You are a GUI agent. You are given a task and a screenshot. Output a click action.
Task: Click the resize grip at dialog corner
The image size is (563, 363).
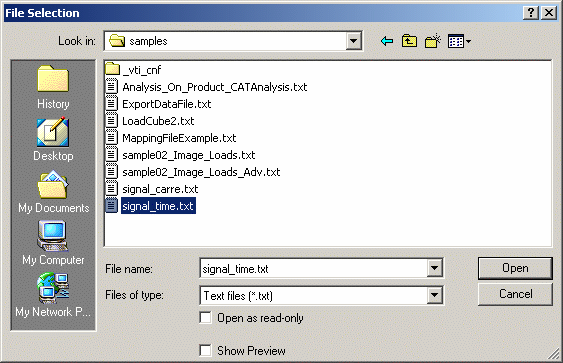(x=554, y=354)
